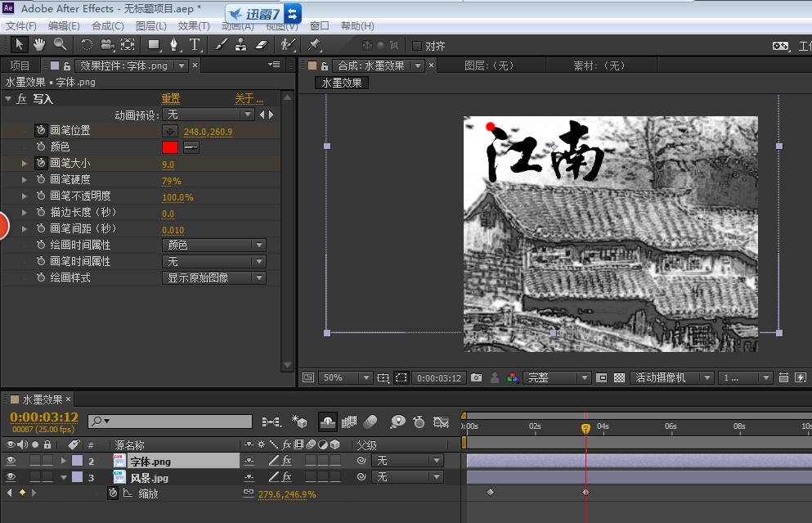Open the 效果(T) menu
The width and height of the screenshot is (812, 523).
click(194, 26)
